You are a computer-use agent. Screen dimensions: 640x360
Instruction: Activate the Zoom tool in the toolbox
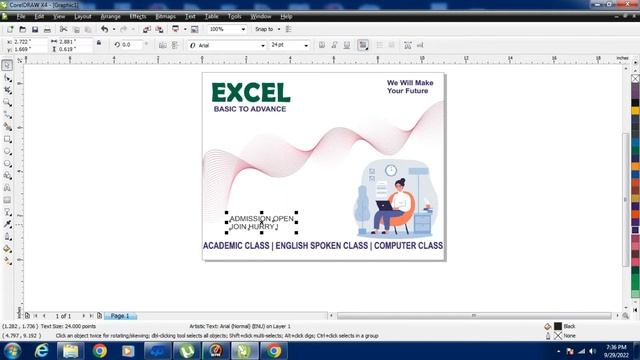pos(7,102)
